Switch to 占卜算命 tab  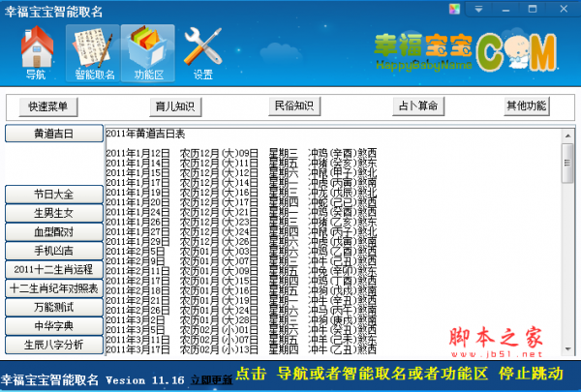point(418,106)
